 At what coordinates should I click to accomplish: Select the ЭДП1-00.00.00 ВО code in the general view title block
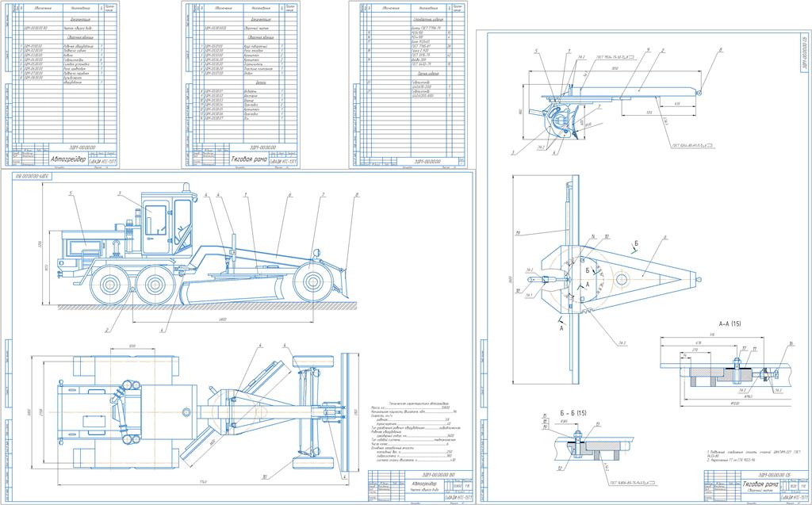(x=439, y=473)
